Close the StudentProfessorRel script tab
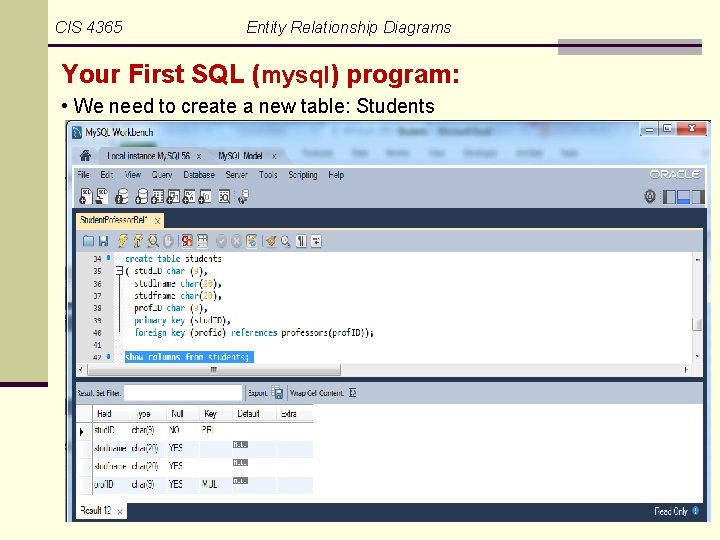 [158, 221]
